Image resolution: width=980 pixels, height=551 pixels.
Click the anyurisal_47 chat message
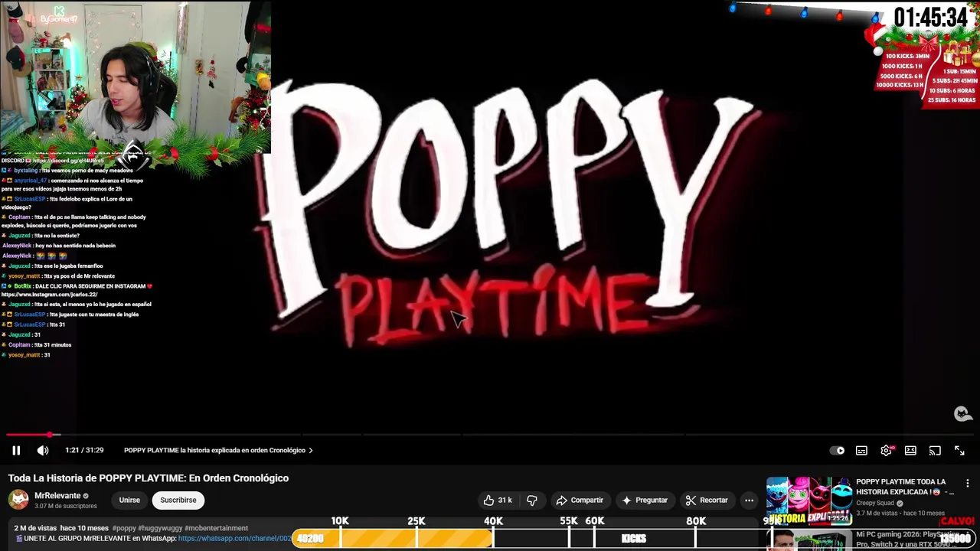tap(72, 184)
